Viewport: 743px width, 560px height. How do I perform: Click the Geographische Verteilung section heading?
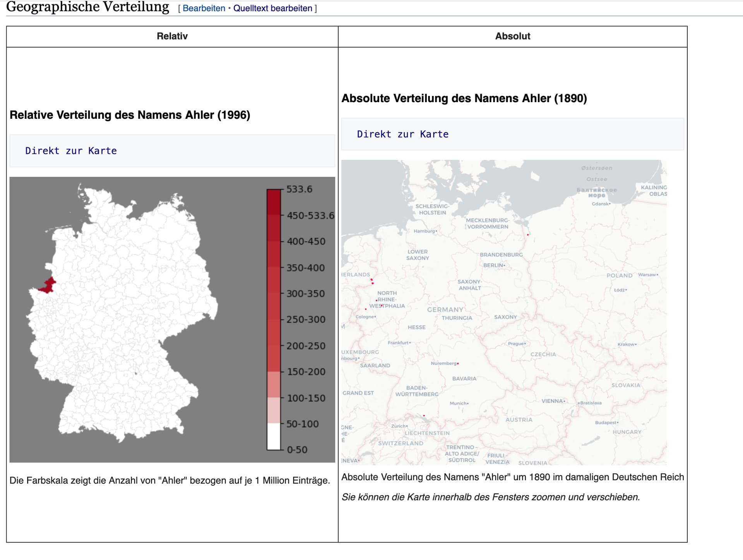(x=88, y=7)
